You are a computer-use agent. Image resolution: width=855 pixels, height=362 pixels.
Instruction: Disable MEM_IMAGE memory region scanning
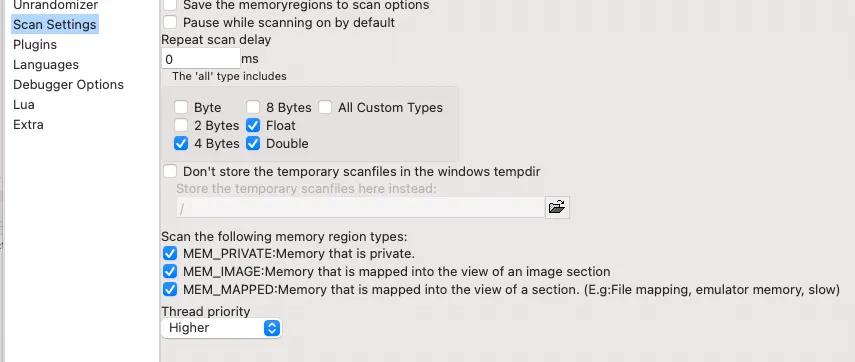(170, 272)
